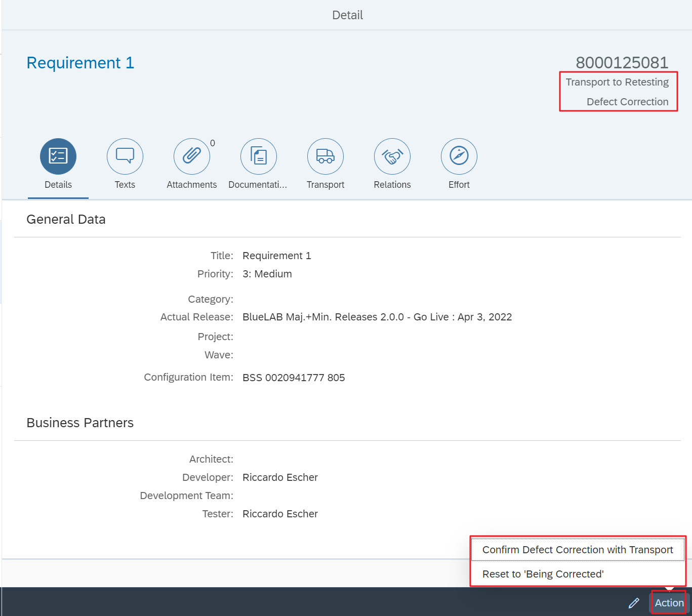
Task: Open the Relations handshake icon
Action: click(x=392, y=156)
